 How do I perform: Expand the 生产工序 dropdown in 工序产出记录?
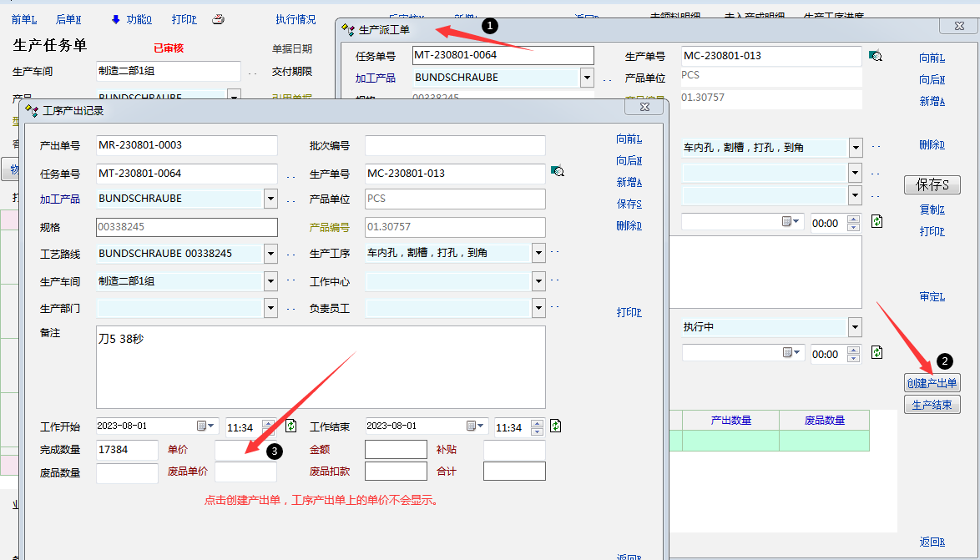pyautogui.click(x=538, y=253)
